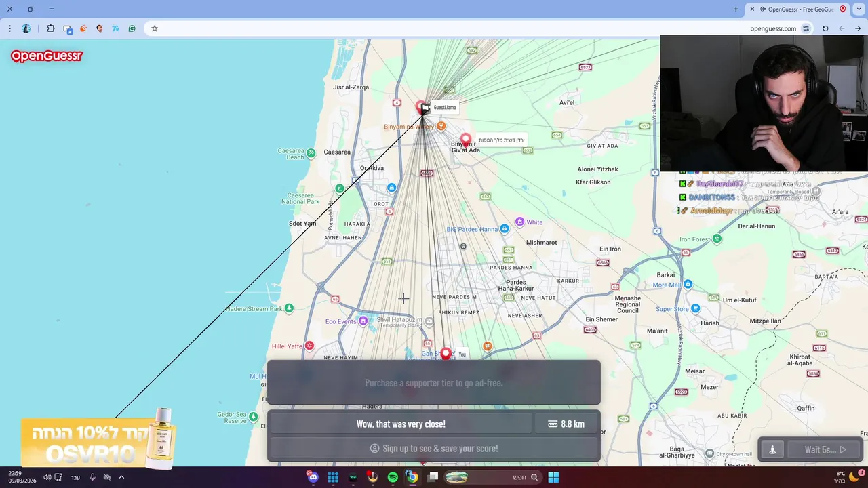Open the volume control in system tray
This screenshot has height=488, width=868.
pos(47,477)
